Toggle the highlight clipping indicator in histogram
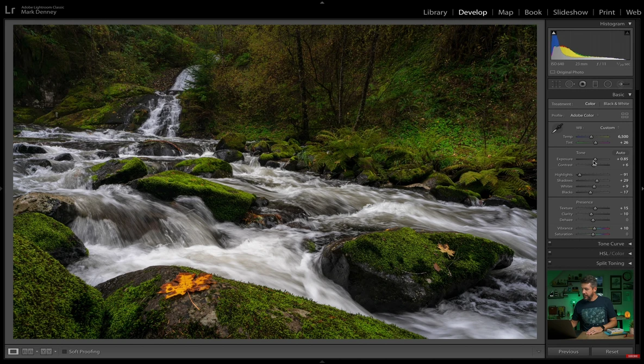Screen dimensions: 644x364 pos(627,33)
